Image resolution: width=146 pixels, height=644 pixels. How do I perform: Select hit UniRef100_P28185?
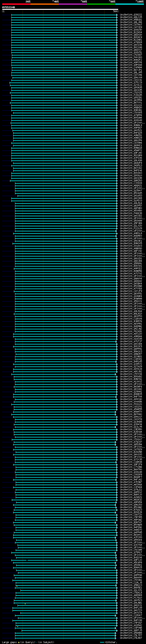131,95
